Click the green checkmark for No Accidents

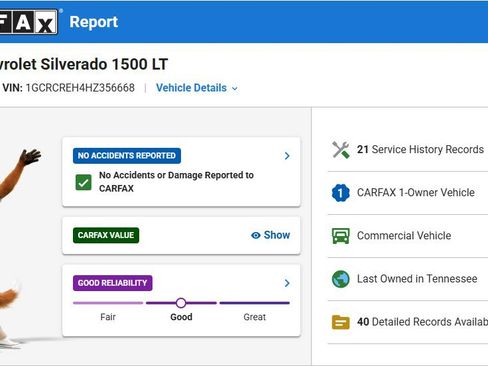coord(83,182)
